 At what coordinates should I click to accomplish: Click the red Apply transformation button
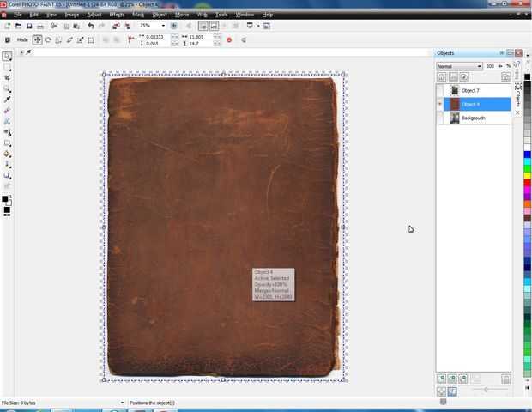click(229, 40)
